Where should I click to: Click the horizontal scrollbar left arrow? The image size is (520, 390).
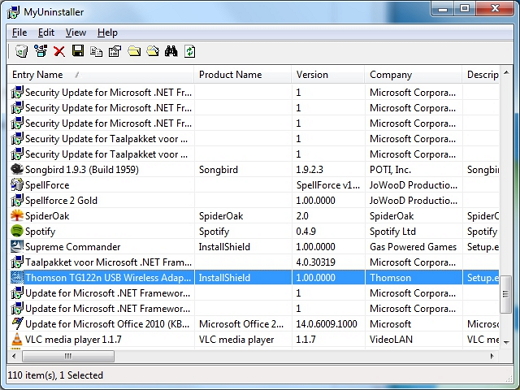14,356
